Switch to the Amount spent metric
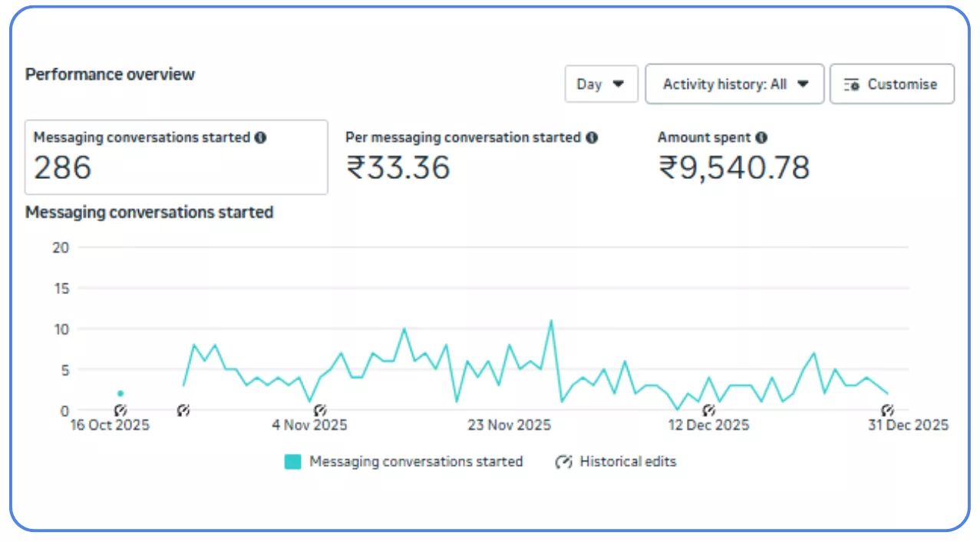Screen dimensions: 980x542 733,157
